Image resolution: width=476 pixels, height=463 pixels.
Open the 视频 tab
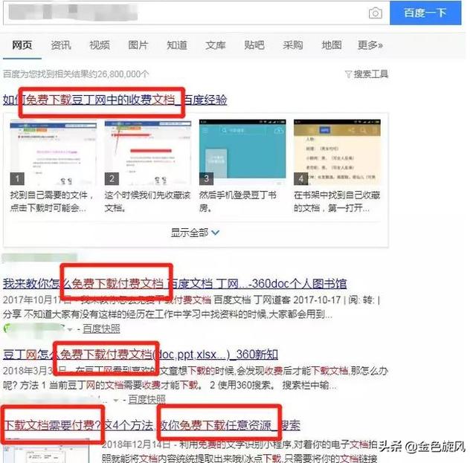(100, 45)
